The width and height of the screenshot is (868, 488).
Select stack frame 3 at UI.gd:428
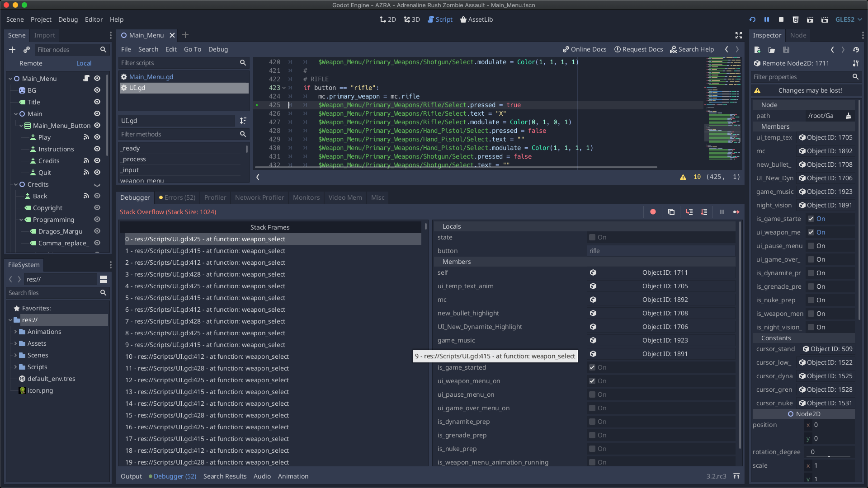pyautogui.click(x=205, y=274)
